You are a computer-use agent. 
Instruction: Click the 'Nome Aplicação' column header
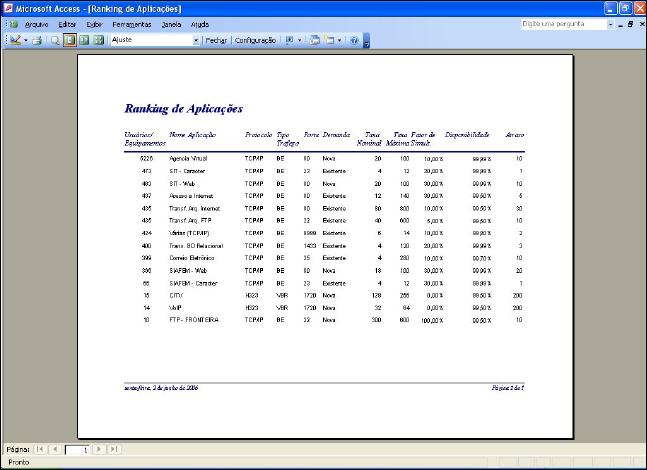[192, 135]
